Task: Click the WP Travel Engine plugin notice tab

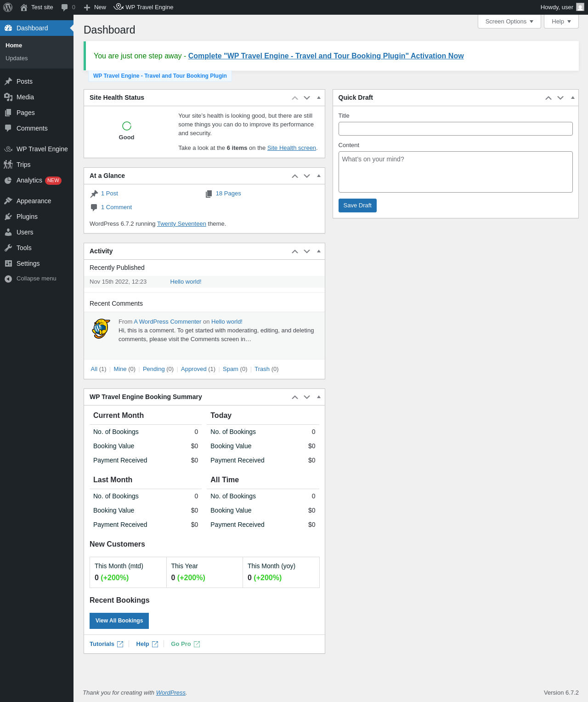Action: pyautogui.click(x=160, y=76)
